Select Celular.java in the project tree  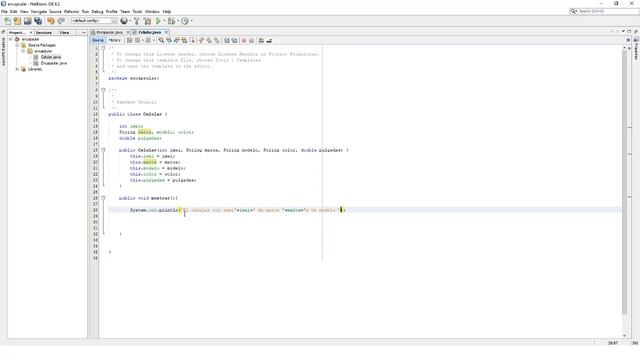point(51,57)
